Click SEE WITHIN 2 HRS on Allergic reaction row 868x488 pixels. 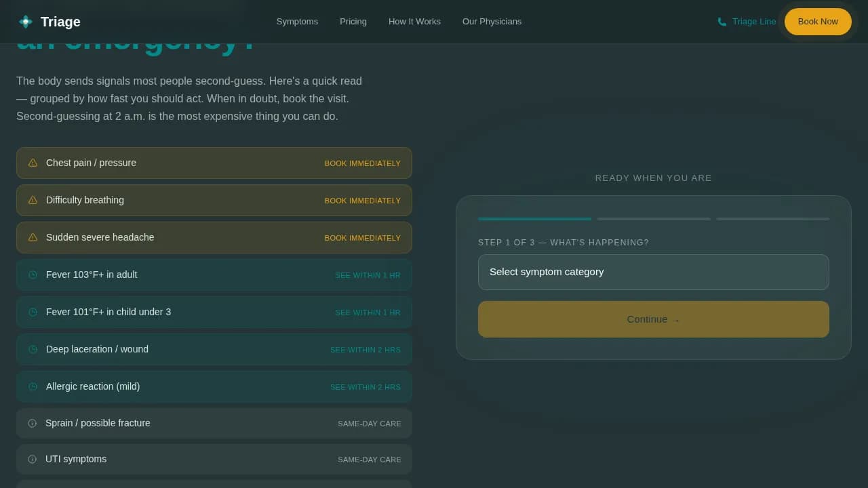[366, 387]
